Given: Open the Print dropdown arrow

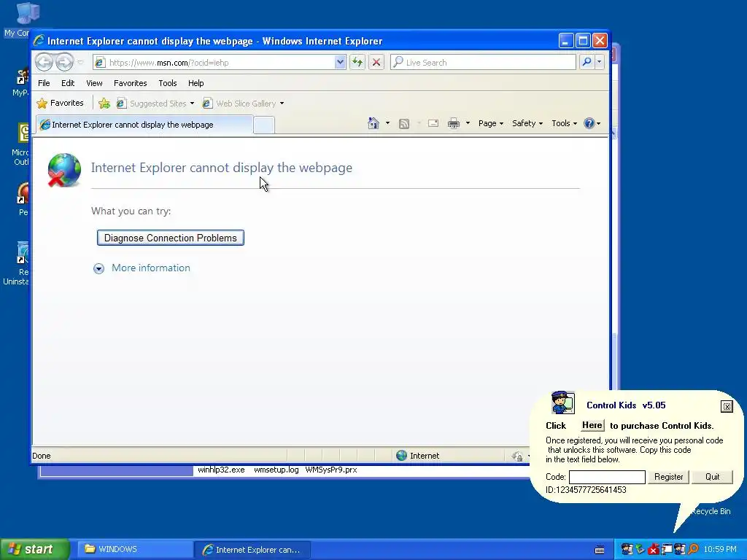Looking at the screenshot, I should [468, 123].
